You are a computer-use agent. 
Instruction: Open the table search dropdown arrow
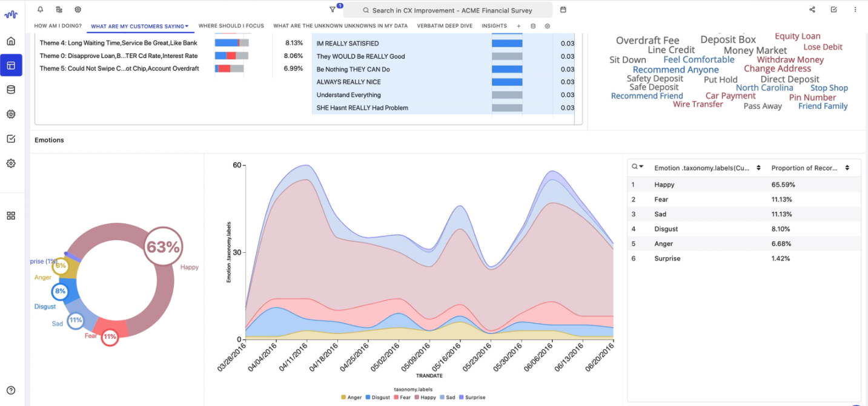[x=641, y=167]
